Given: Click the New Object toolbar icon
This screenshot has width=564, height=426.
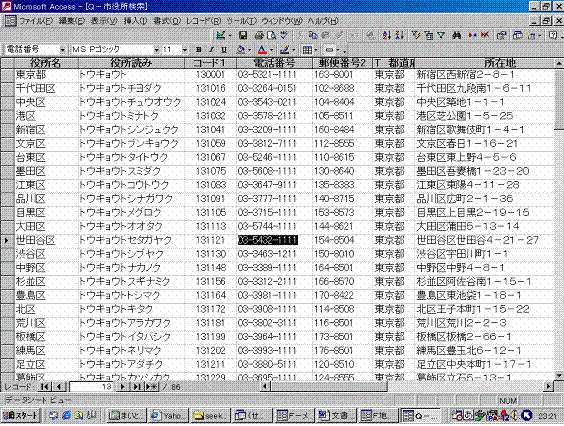Looking at the screenshot, I should pyautogui.click(x=531, y=35).
